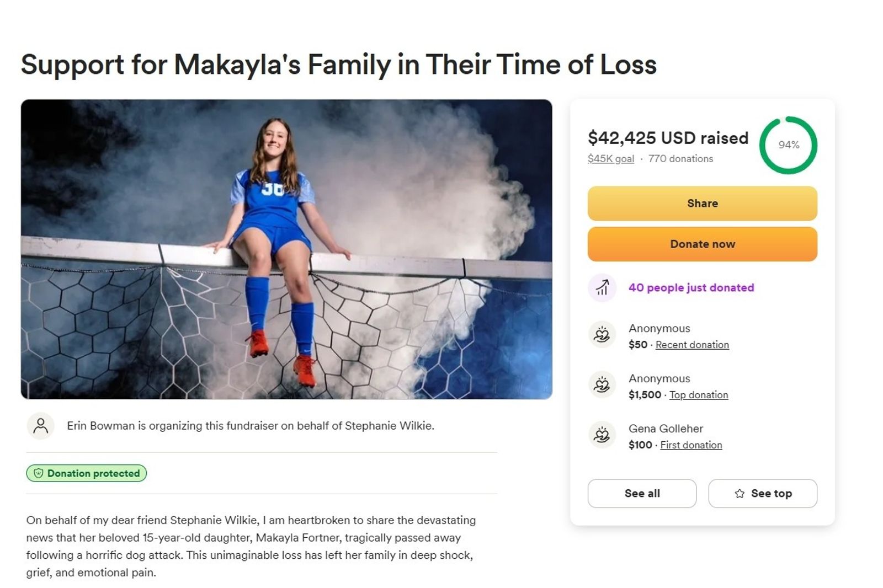Click the star icon in See top button
The image size is (883, 588).
pyautogui.click(x=740, y=494)
